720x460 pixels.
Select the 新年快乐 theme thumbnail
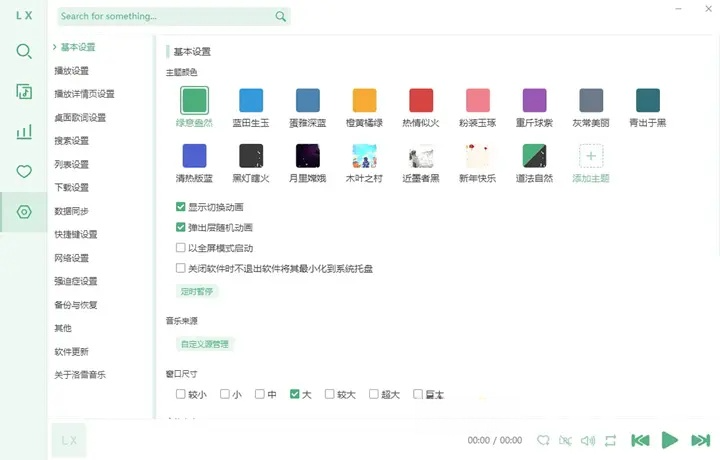coord(478,156)
